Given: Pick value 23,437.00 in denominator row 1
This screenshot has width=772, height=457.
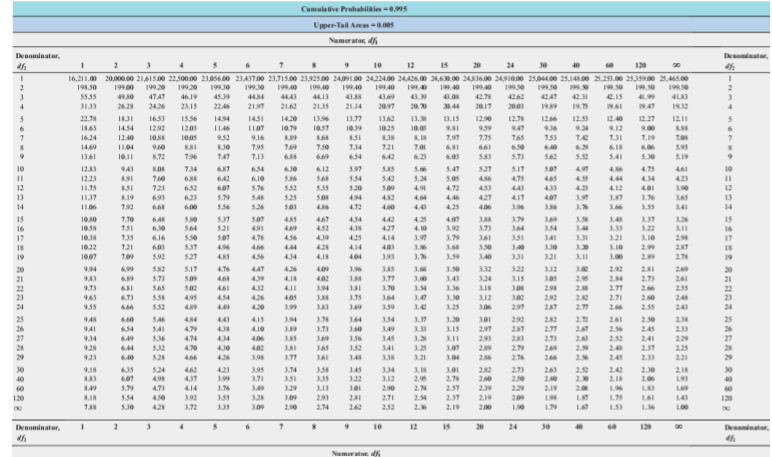Looking at the screenshot, I should coord(250,78).
